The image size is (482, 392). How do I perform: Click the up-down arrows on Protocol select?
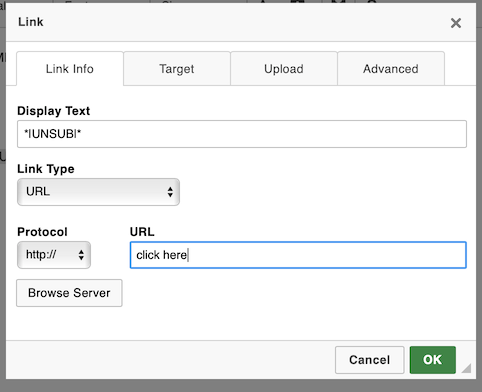coord(81,255)
